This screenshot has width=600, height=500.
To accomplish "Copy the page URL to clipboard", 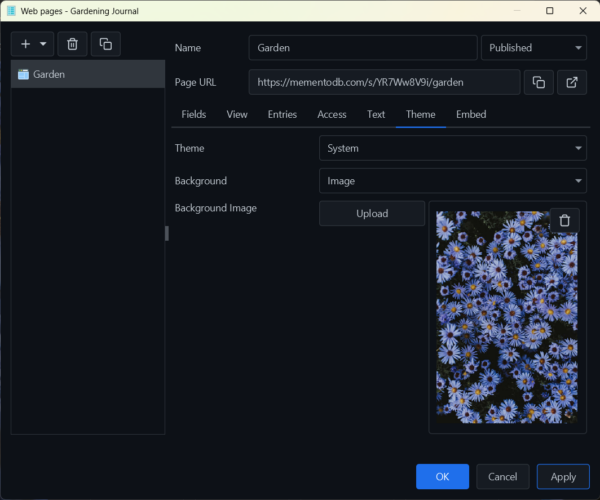I will [538, 82].
